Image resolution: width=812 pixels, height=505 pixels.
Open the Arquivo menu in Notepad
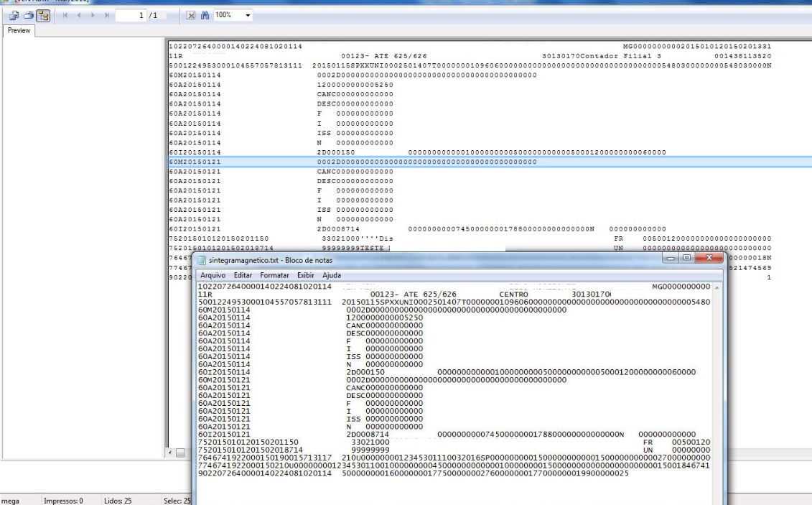tap(213, 275)
